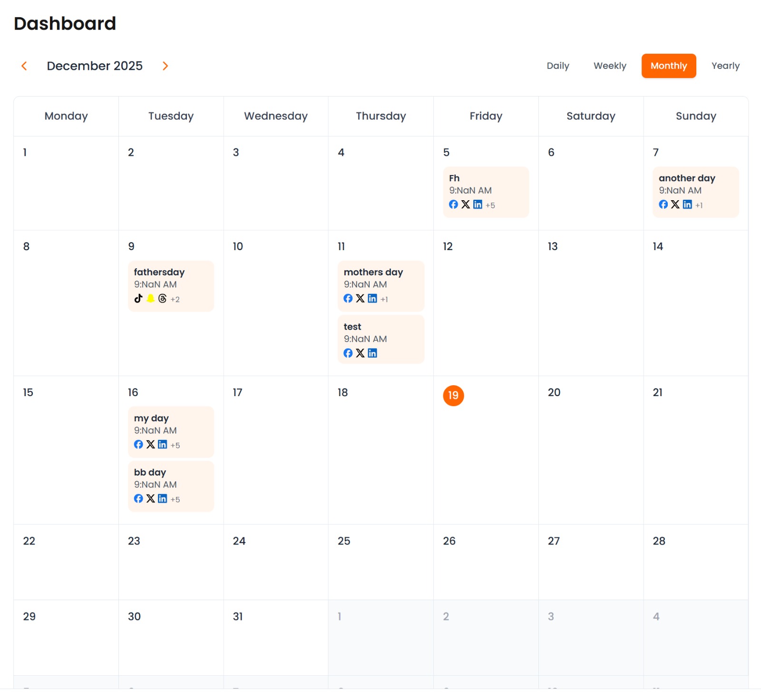Screen dimensions: 761x700
Task: Click Threads icon on fathersday event
Action: (x=162, y=298)
